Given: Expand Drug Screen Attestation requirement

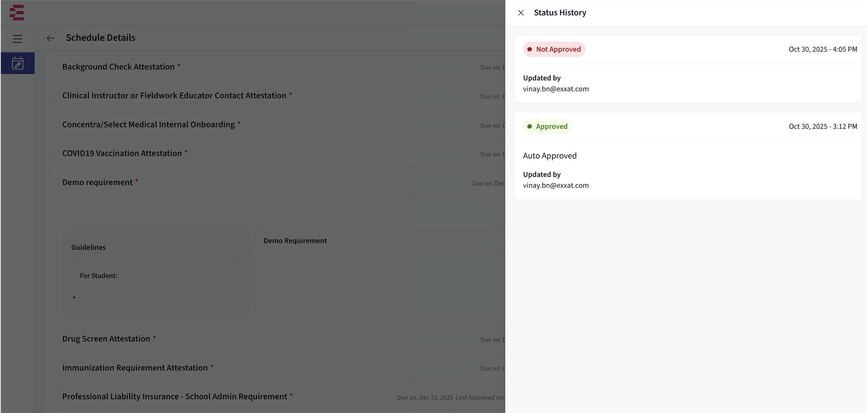Looking at the screenshot, I should tap(106, 339).
